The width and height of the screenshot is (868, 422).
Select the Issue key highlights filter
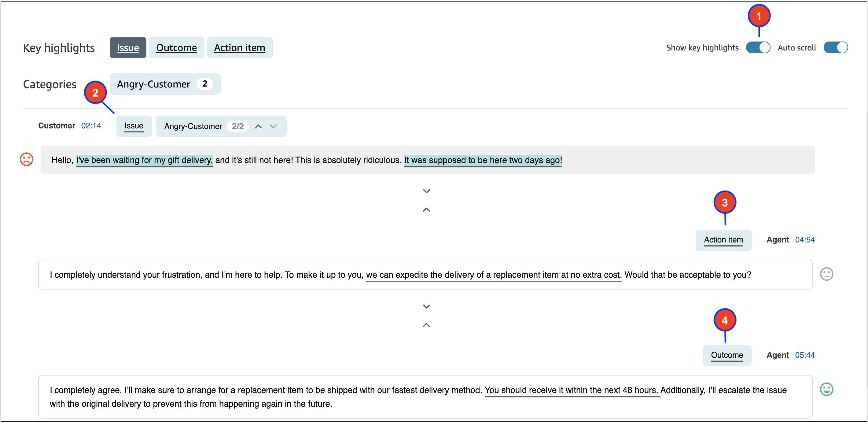128,47
